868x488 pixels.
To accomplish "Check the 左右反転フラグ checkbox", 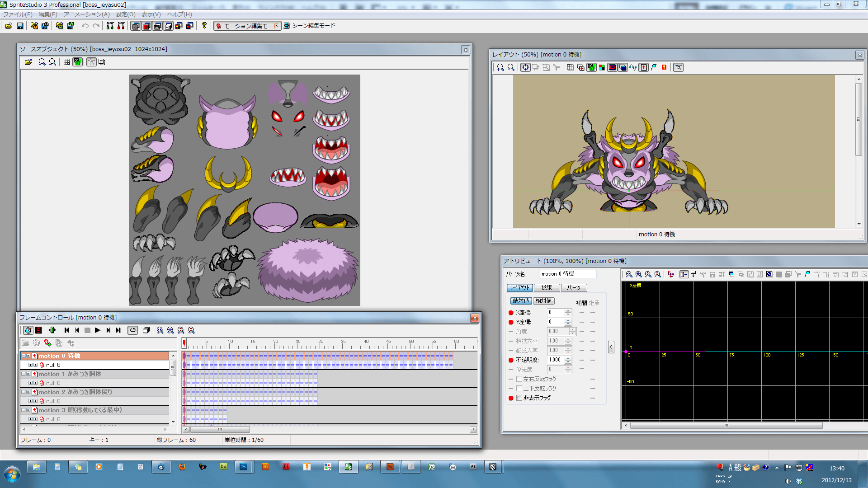I will pyautogui.click(x=519, y=379).
